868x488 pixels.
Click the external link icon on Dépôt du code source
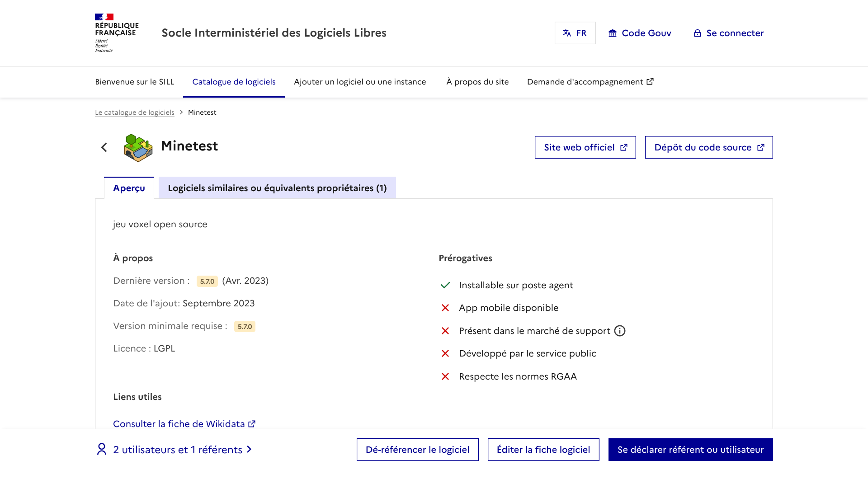pos(761,147)
